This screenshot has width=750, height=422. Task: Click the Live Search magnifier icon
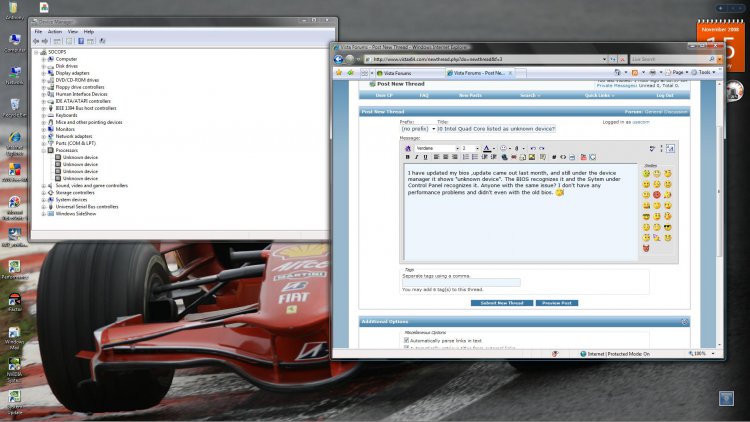[712, 59]
